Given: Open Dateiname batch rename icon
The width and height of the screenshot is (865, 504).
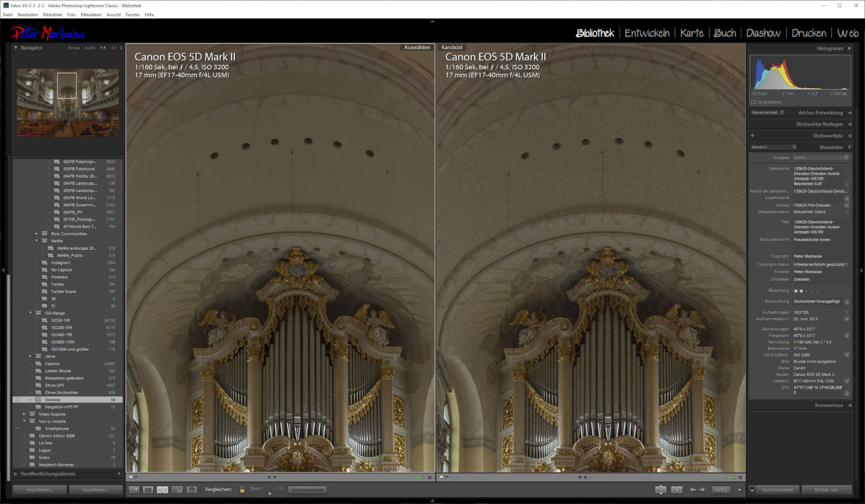Looking at the screenshot, I should 846,184.
